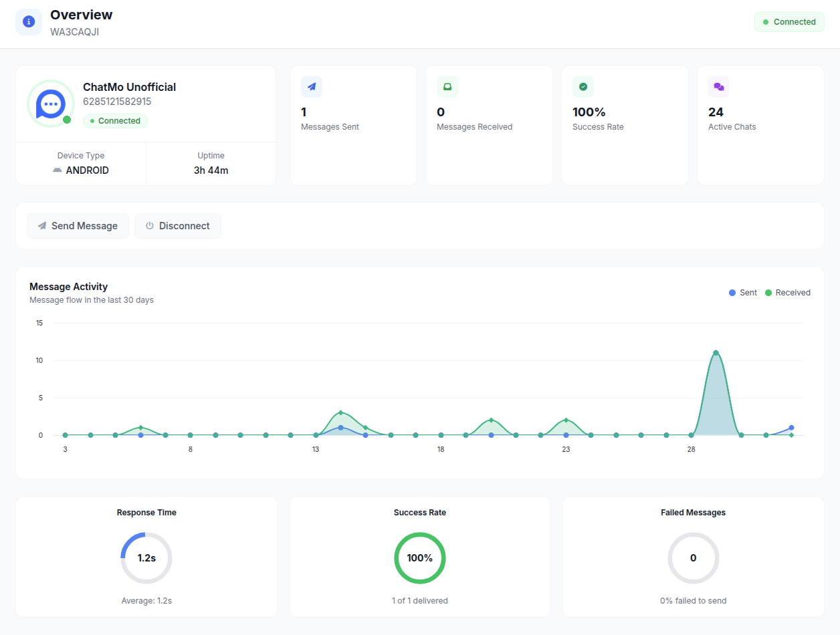
Task: Click the green Success Rate ring showing 100%
Action: click(x=420, y=558)
